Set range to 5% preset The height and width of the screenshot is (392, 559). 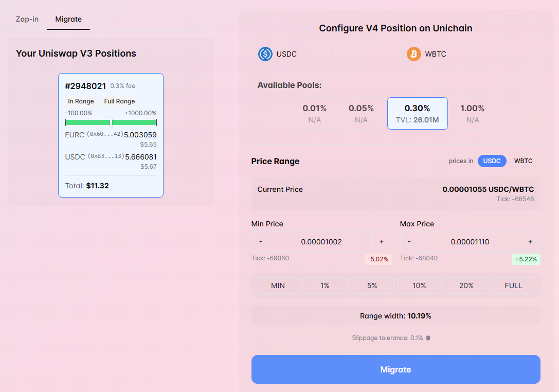[372, 286]
